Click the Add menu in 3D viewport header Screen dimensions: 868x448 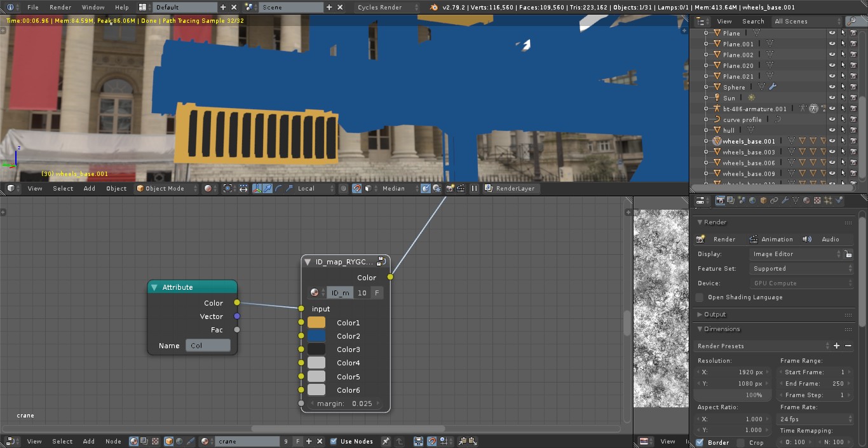(x=90, y=188)
